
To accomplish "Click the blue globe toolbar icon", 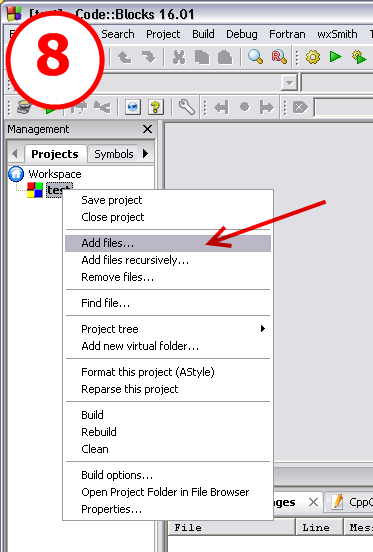I will [133, 107].
